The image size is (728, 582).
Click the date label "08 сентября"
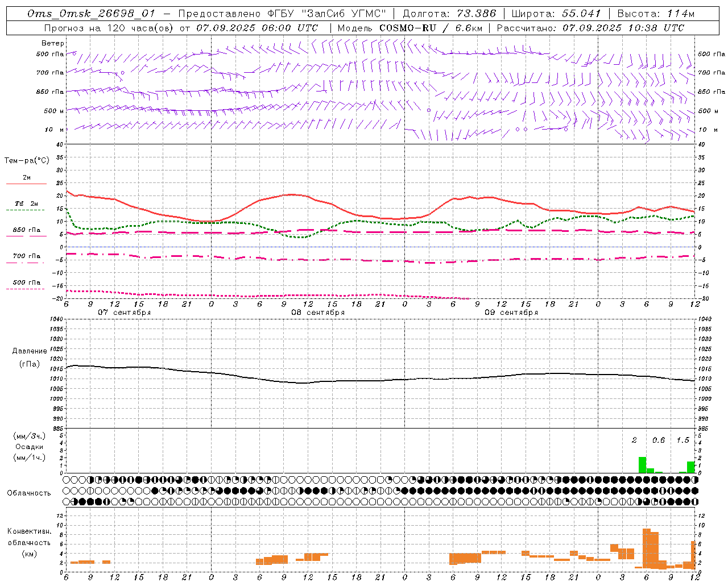(318, 313)
